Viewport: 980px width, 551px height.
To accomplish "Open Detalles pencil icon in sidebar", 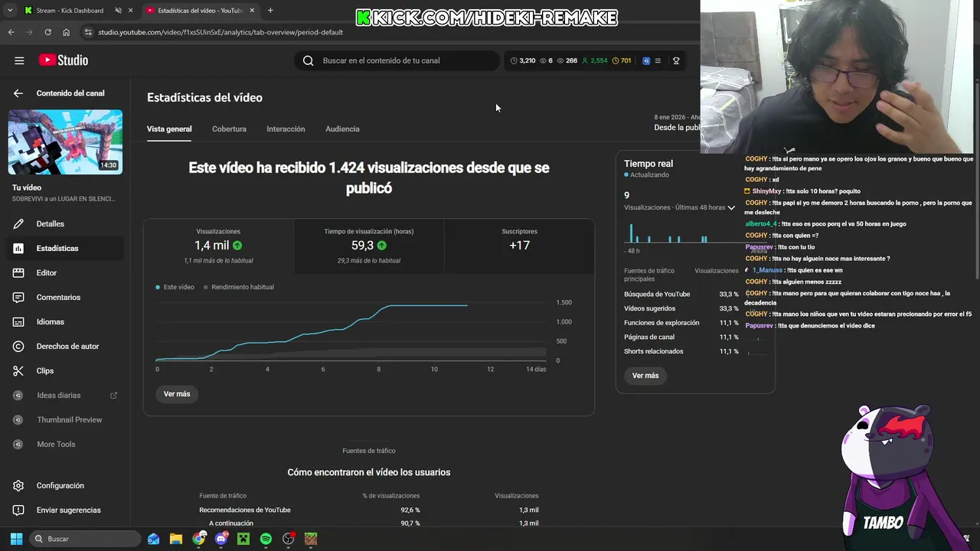I will point(18,224).
